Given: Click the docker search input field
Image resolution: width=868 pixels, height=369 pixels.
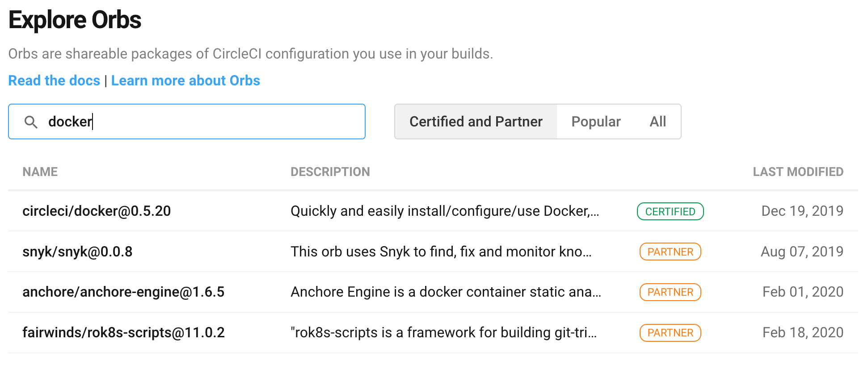Looking at the screenshot, I should 187,122.
